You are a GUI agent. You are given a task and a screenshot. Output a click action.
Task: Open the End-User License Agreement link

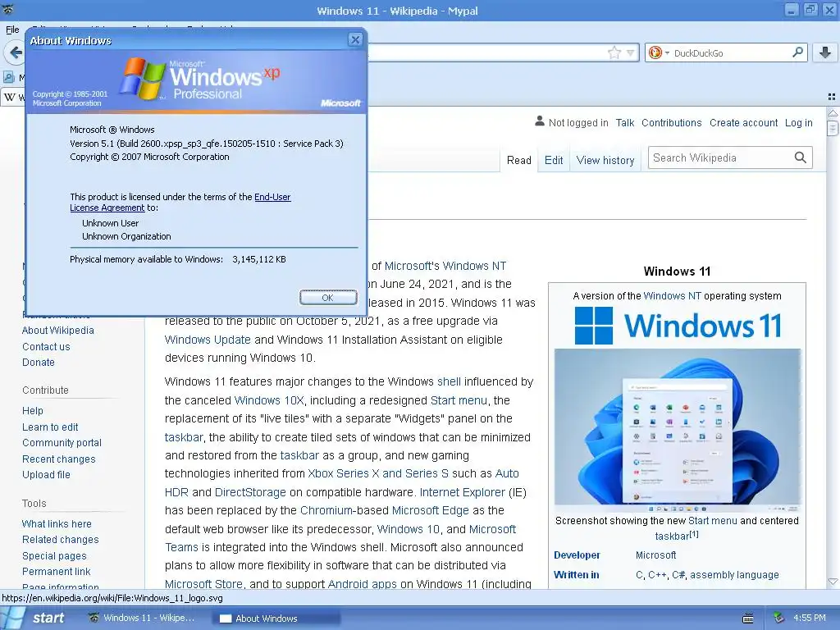point(180,202)
